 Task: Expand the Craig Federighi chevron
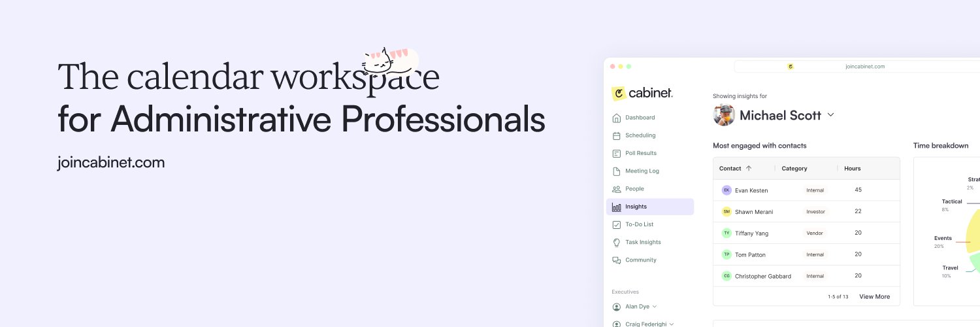pos(670,324)
